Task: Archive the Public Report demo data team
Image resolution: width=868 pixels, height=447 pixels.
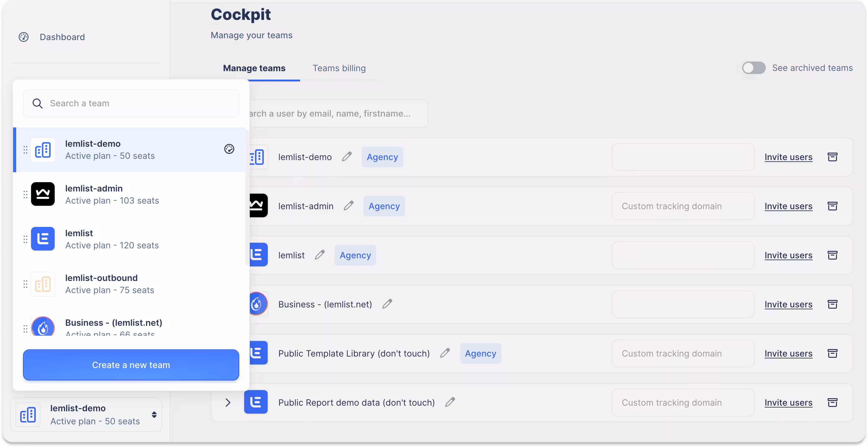Action: [x=832, y=402]
